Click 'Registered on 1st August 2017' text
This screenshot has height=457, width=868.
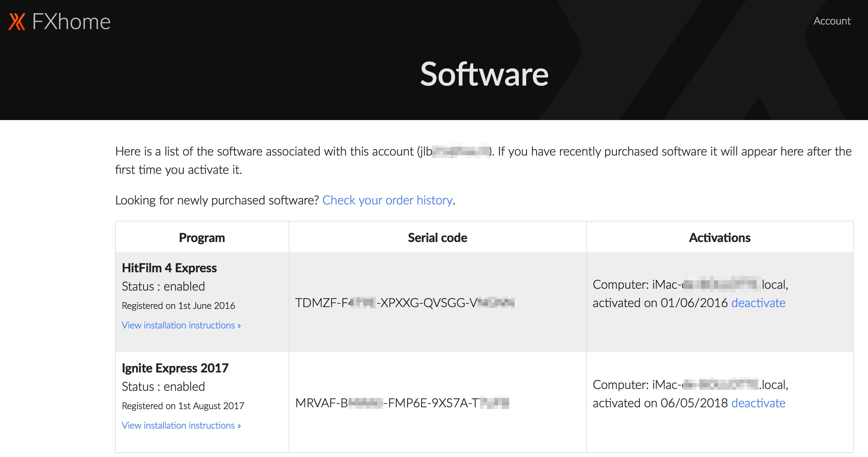[x=183, y=406]
